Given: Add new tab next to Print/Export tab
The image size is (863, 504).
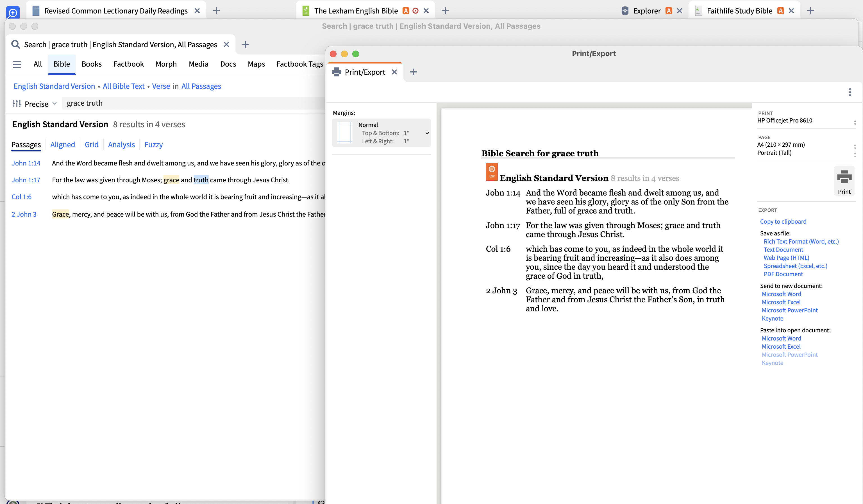Looking at the screenshot, I should (413, 72).
